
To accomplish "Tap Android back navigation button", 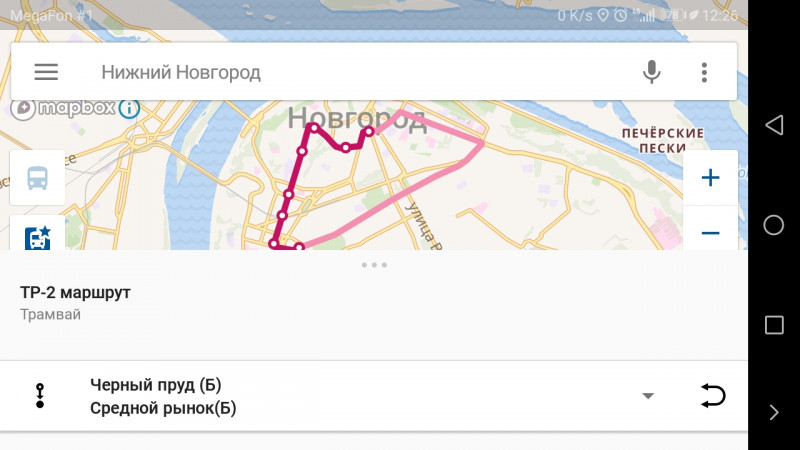I will point(774,125).
